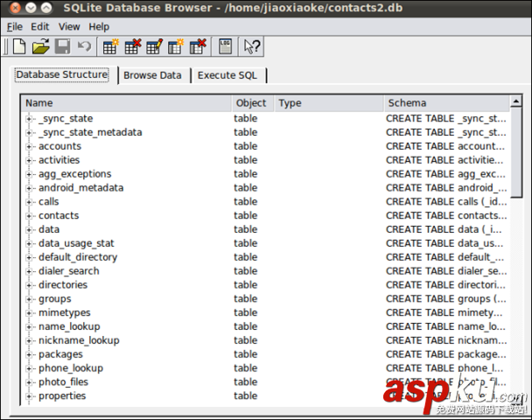Expand the activities table node
The width and height of the screenshot is (532, 420).
(x=29, y=160)
